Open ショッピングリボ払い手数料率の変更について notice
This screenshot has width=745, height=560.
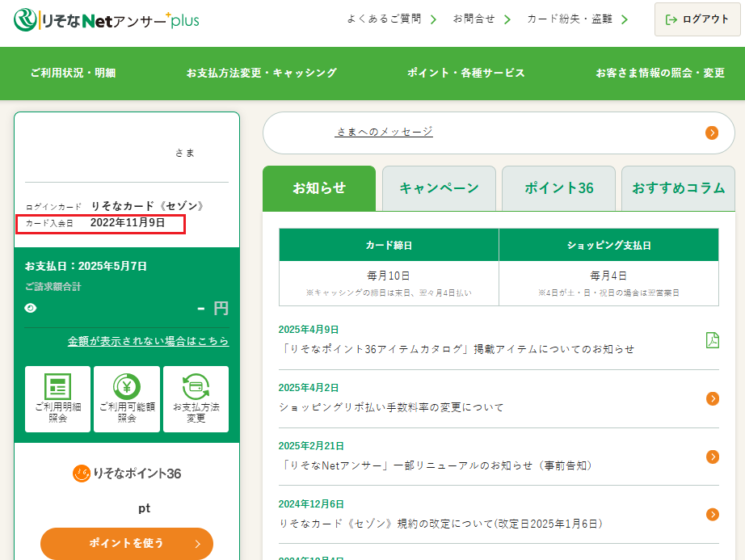(391, 407)
